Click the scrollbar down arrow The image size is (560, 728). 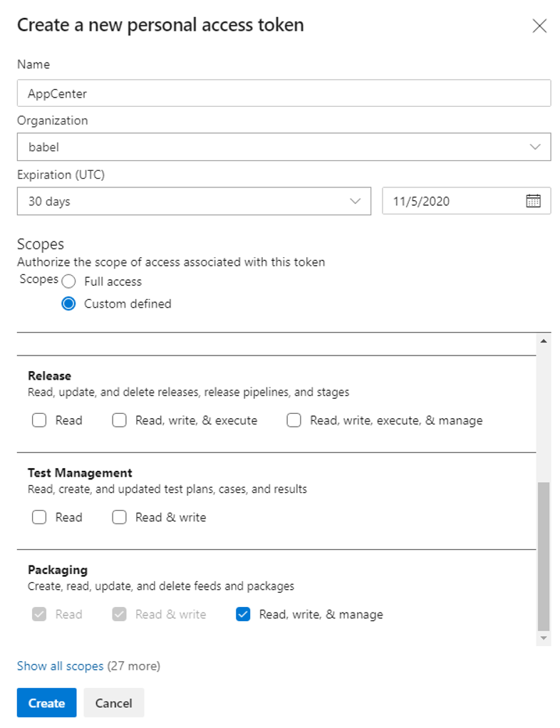point(544,638)
